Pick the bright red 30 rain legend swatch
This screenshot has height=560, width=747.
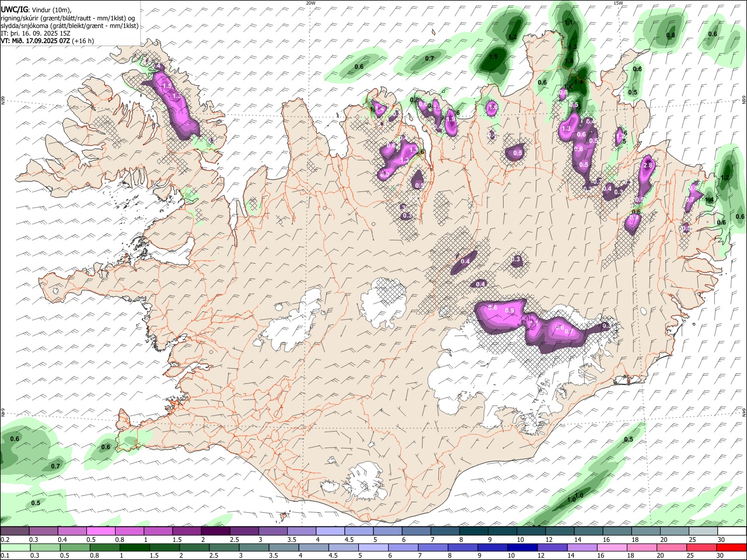pyautogui.click(x=731, y=547)
